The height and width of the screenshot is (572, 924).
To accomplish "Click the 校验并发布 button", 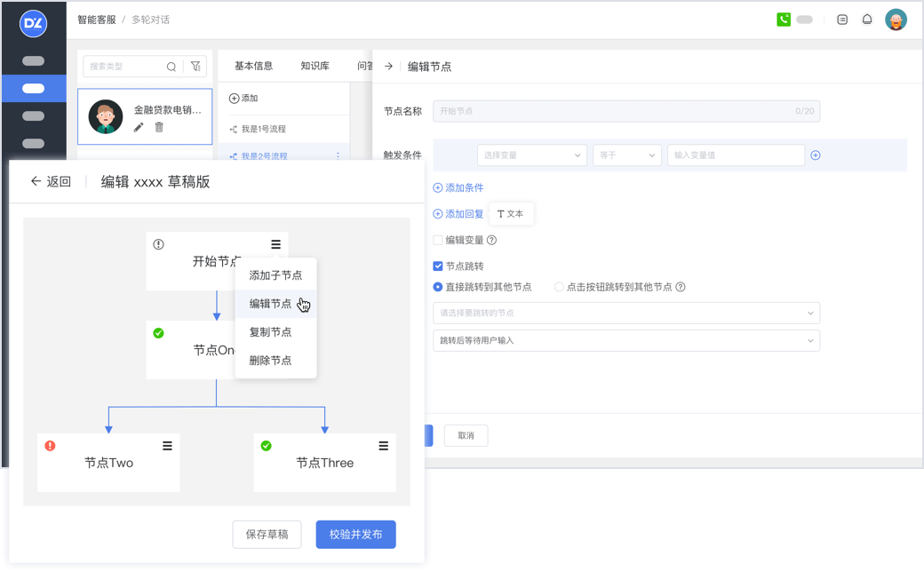I will (x=355, y=534).
